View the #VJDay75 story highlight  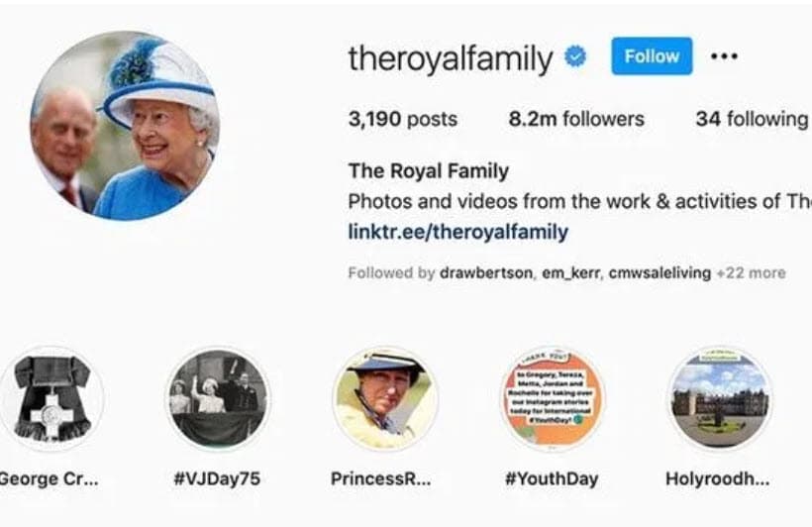click(x=217, y=398)
